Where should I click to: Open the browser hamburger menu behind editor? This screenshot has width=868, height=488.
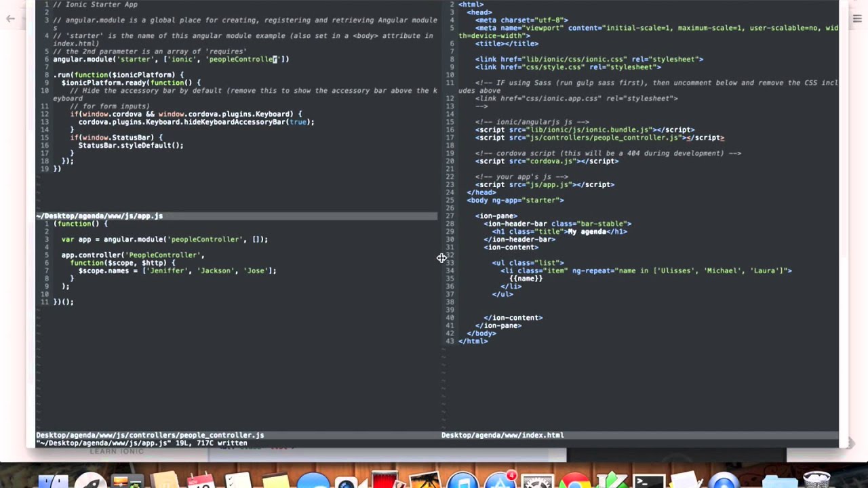(x=856, y=18)
